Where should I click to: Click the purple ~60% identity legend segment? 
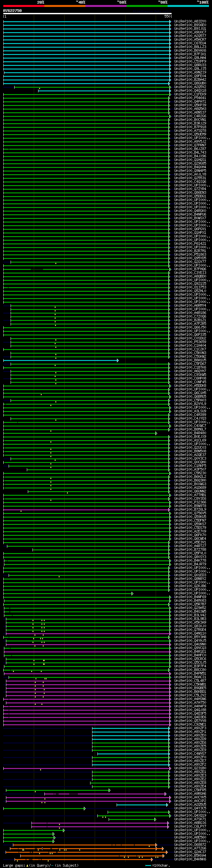coord(106,6)
